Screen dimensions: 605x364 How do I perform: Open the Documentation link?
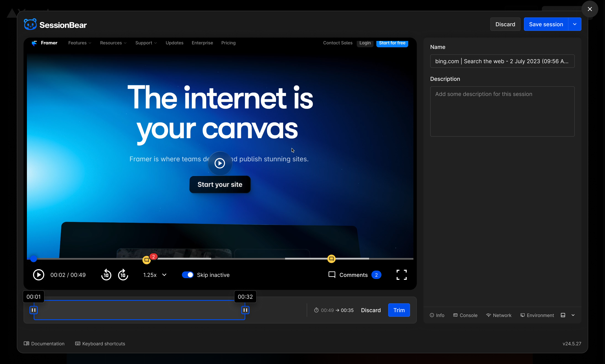(x=44, y=344)
